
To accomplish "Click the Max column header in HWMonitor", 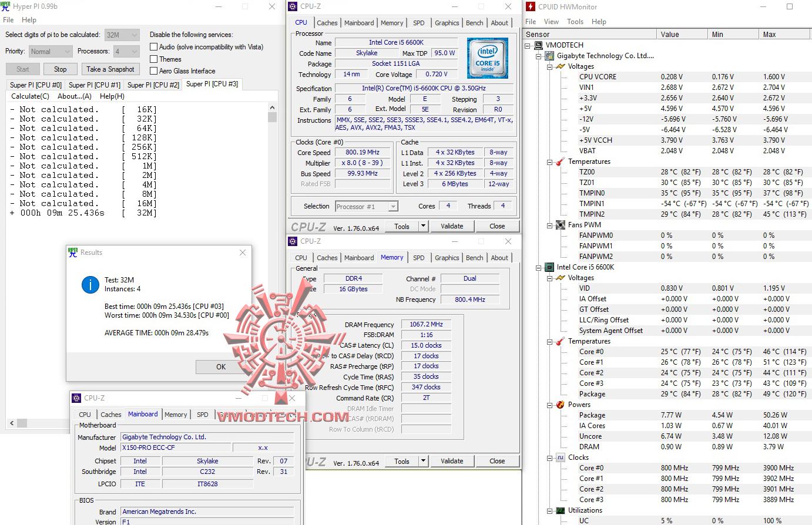I will click(x=786, y=35).
